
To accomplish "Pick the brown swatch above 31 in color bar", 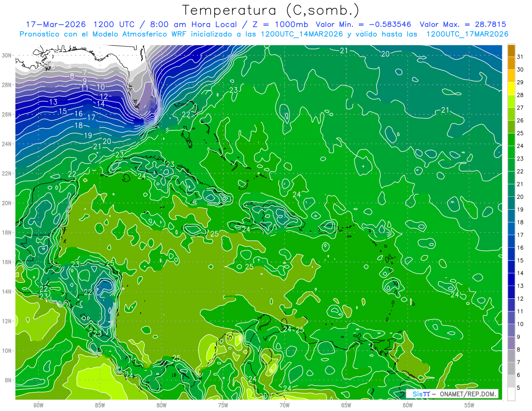I will (511, 51).
